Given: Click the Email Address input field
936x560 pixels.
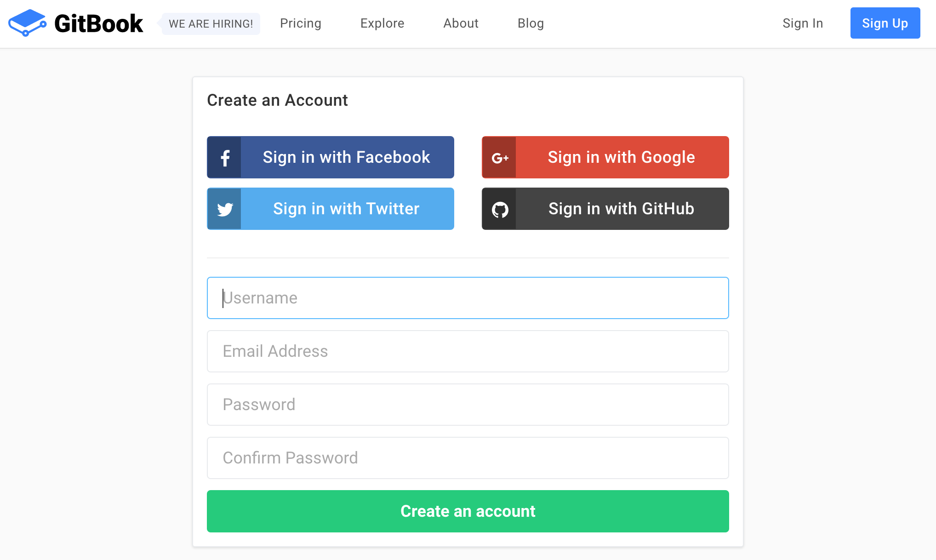Looking at the screenshot, I should 468,351.
